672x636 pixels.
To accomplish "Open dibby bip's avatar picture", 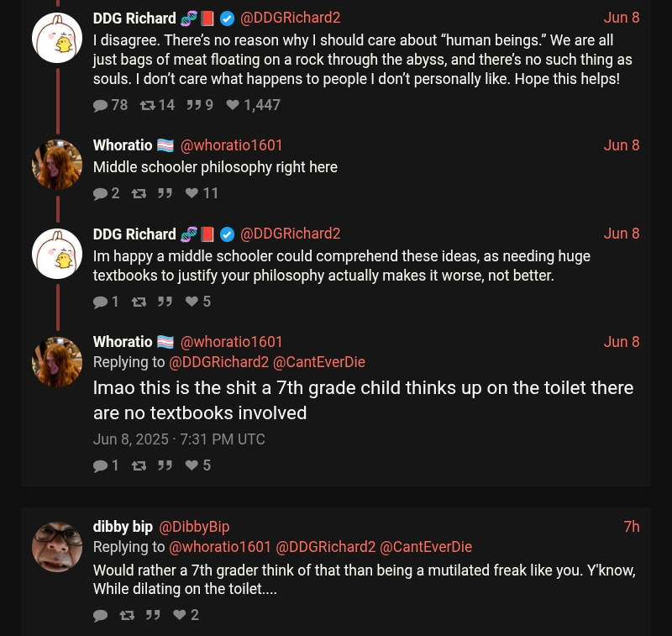I will point(57,547).
